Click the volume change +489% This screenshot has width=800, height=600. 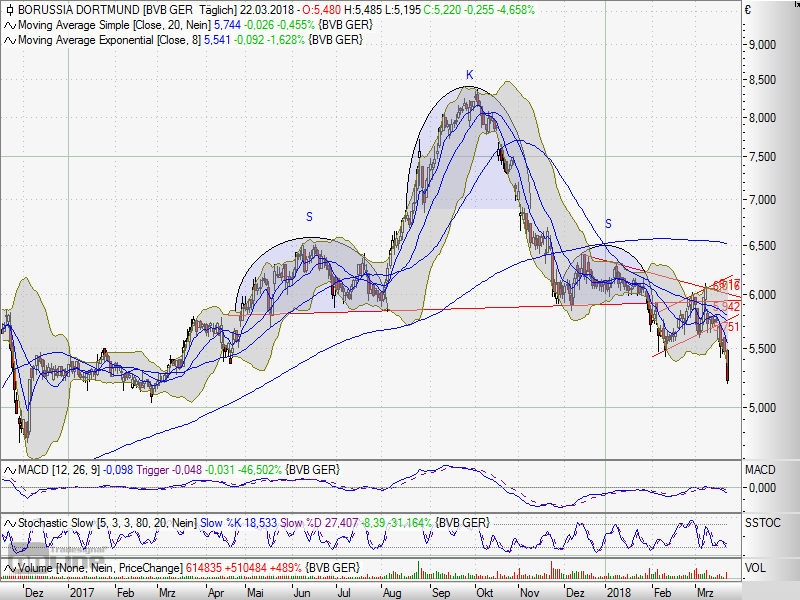pos(287,568)
